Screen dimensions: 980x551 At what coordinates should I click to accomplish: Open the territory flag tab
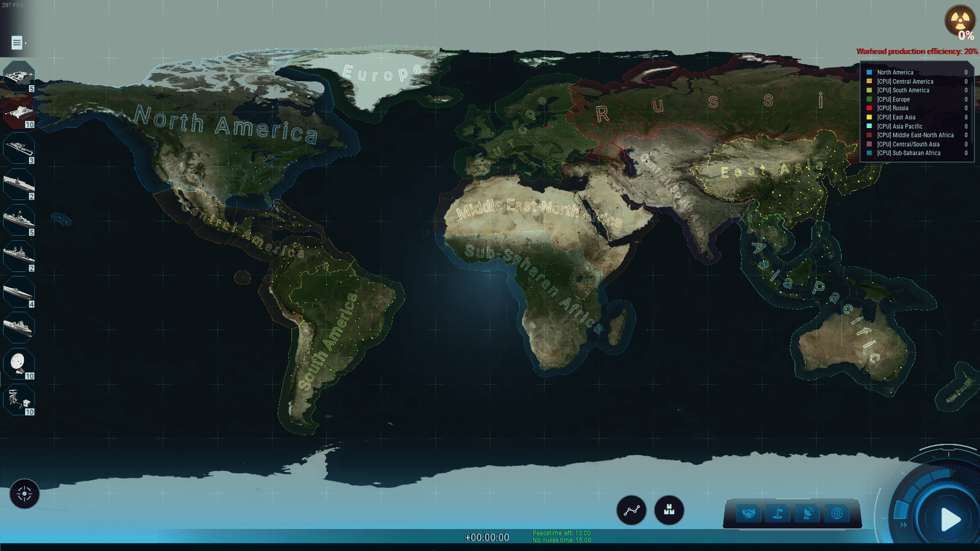pyautogui.click(x=777, y=513)
